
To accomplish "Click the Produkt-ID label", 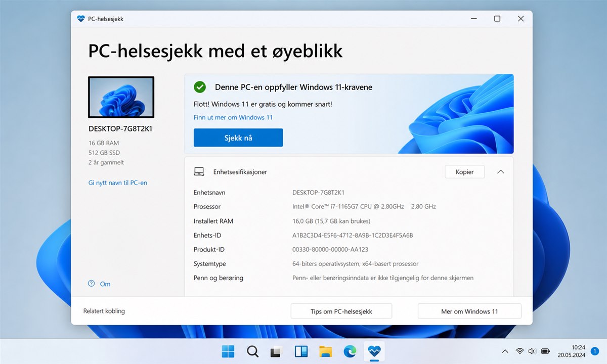I will click(209, 249).
